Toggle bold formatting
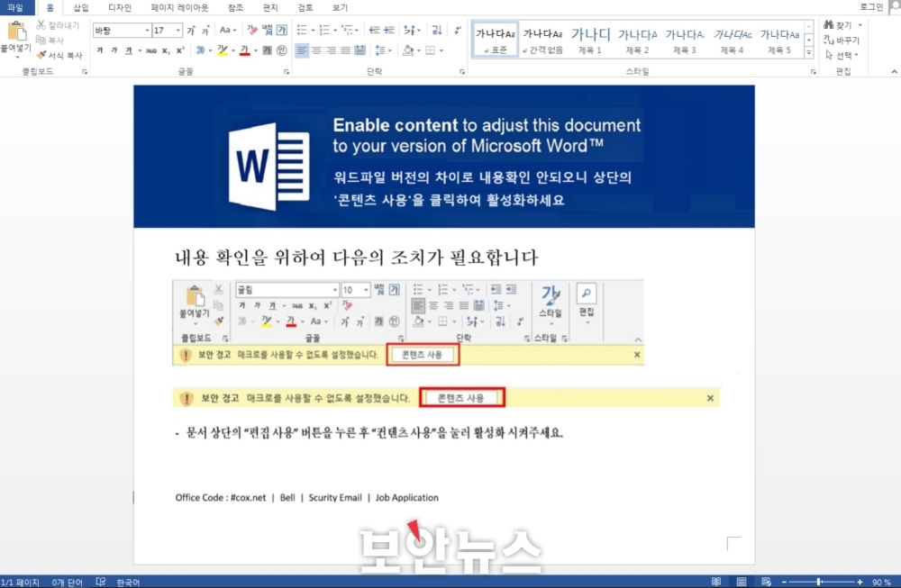 (x=100, y=50)
